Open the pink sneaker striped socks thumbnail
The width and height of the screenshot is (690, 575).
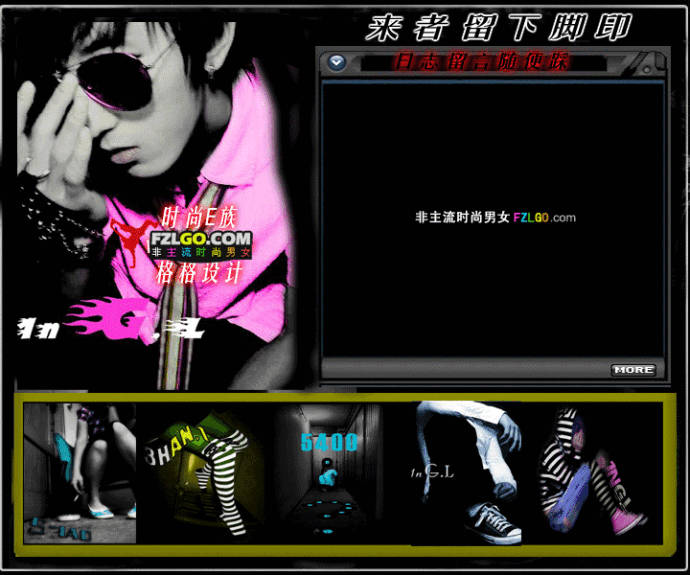tap(595, 473)
